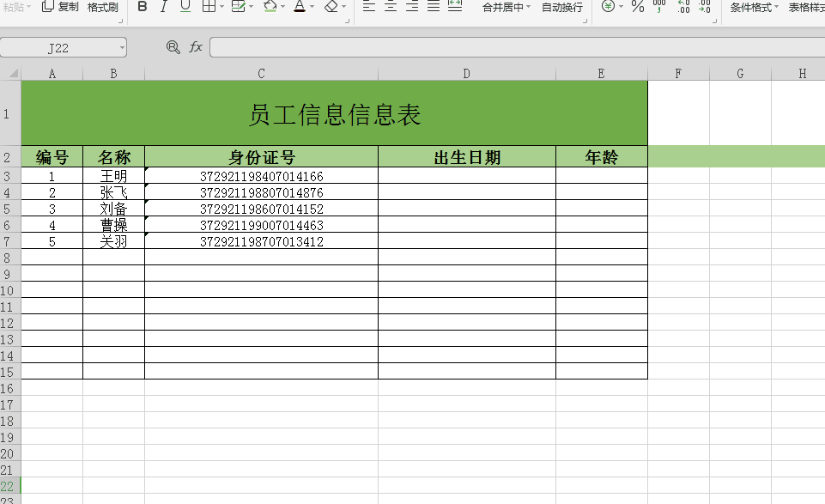Open the borders dropdown arrow
Image resolution: width=825 pixels, height=504 pixels.
click(221, 7)
